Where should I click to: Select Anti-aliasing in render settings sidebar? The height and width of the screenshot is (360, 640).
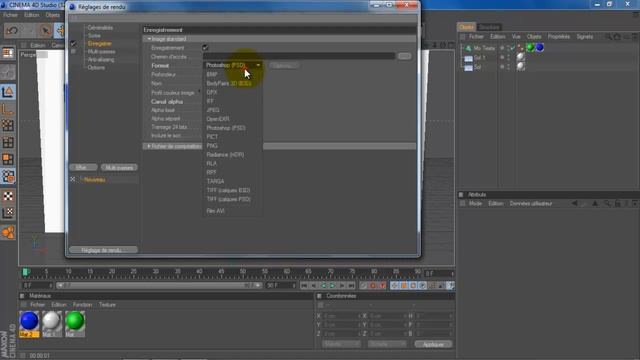pos(101,60)
